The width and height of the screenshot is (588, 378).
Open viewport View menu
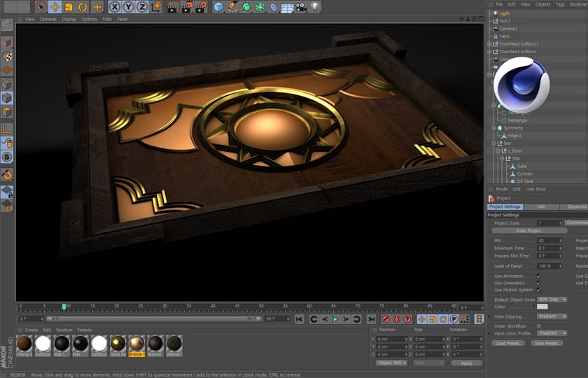pos(29,19)
